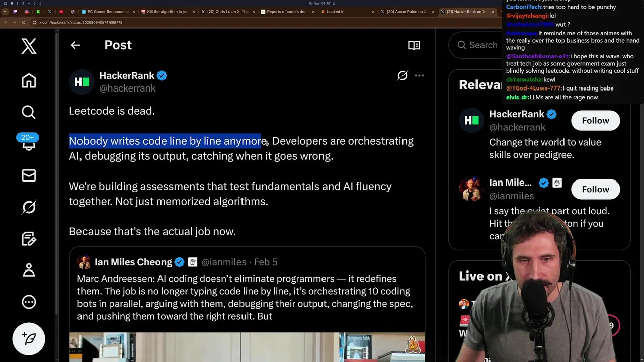Close the PC Gamer Recommends tab
Image resolution: width=644 pixels, height=362 pixels.
pyautogui.click(x=134, y=12)
